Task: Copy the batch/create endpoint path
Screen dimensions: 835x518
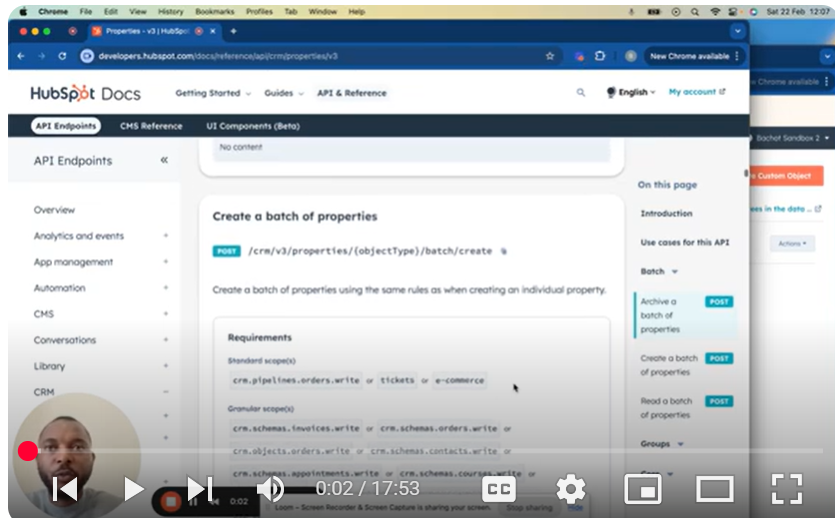Action: 503,251
